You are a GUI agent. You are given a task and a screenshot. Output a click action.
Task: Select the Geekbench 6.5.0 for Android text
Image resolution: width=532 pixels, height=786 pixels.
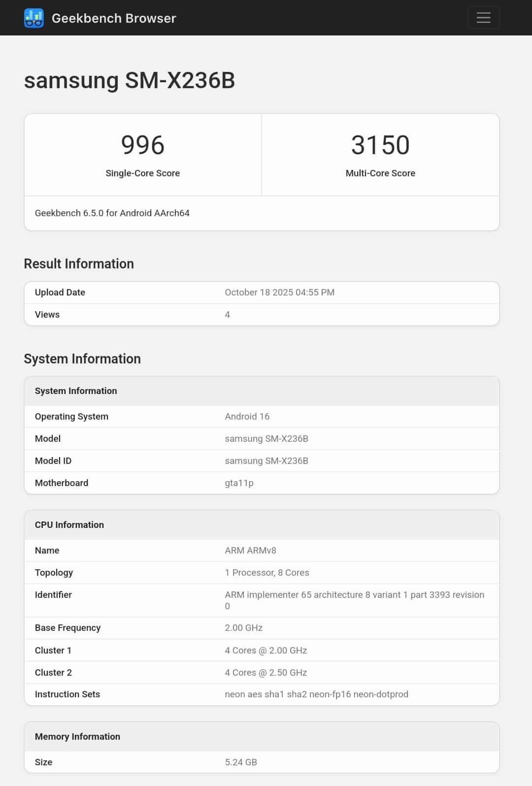112,213
